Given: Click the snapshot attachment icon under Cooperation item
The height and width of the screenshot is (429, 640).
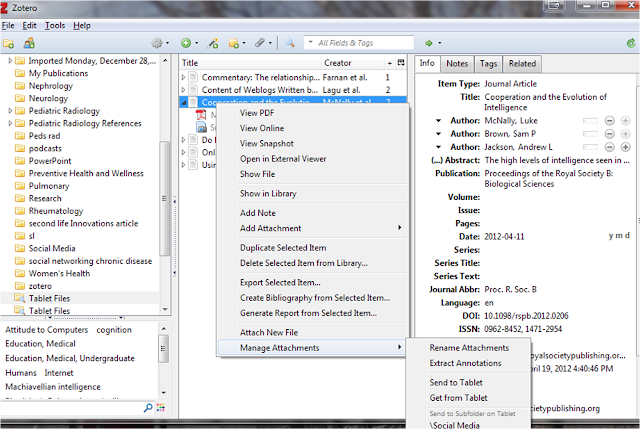Looking at the screenshot, I should [x=202, y=127].
